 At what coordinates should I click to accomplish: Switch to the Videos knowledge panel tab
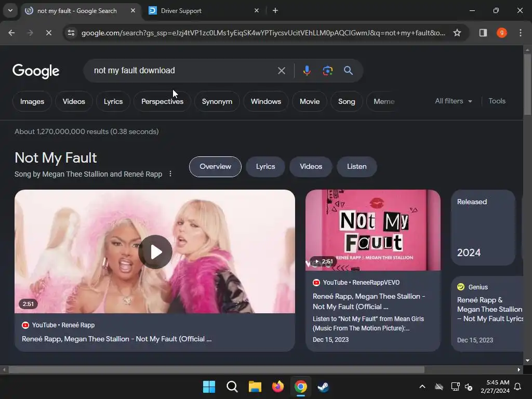[311, 167]
